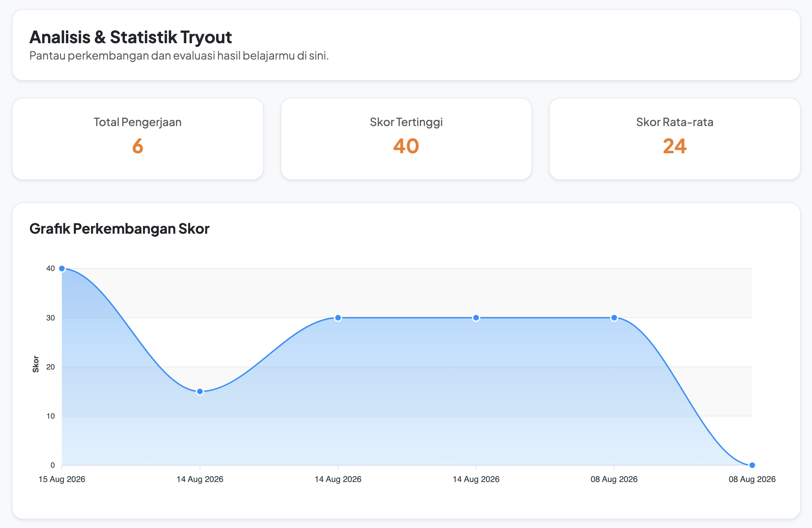Click the chart data point at score 15
The image size is (812, 528).
tap(200, 391)
